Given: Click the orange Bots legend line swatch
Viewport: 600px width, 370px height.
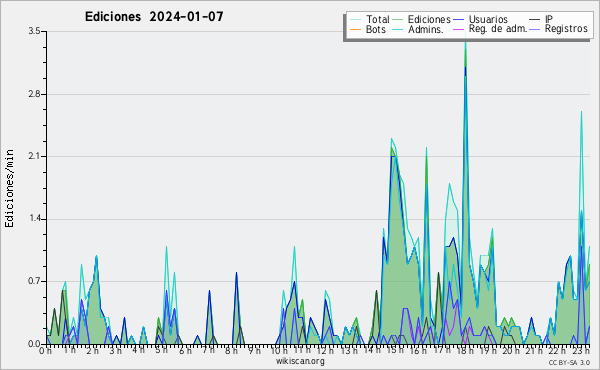Looking at the screenshot, I should [x=355, y=29].
